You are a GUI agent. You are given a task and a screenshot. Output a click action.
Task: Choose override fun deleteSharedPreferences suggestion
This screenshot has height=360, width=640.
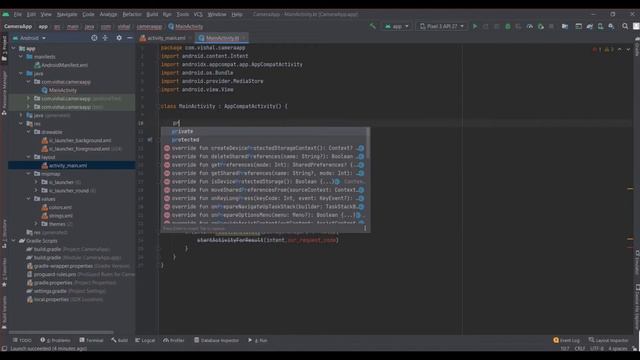point(264,156)
